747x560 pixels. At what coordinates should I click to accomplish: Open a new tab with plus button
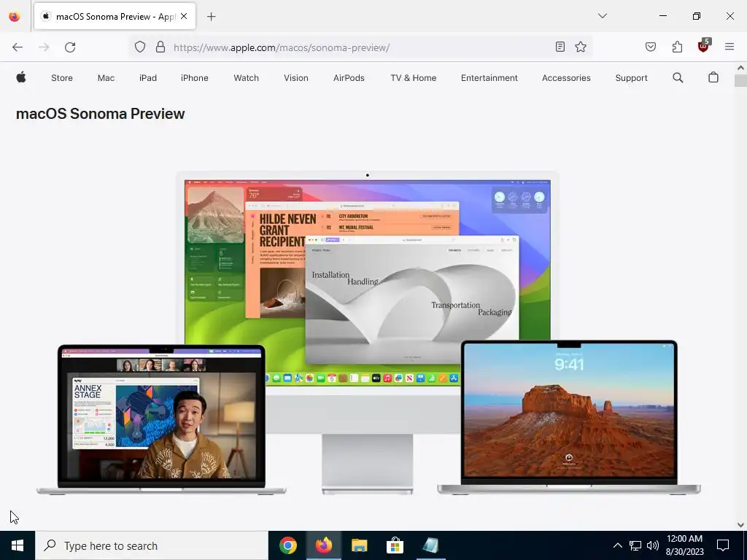[212, 17]
